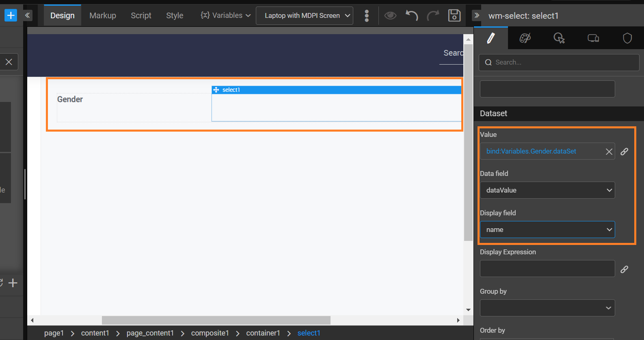Expand the Data field dropdown
Screen dimensions: 644x340
(x=547, y=190)
